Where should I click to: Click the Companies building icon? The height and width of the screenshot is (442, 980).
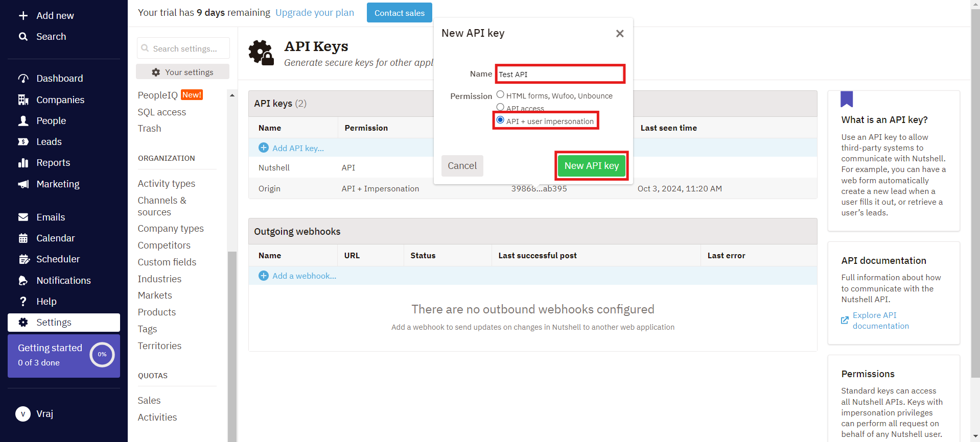point(23,100)
